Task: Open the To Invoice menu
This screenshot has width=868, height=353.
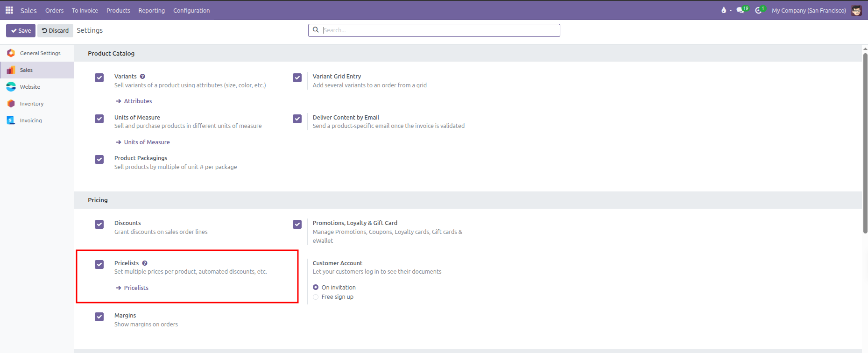Action: [85, 10]
